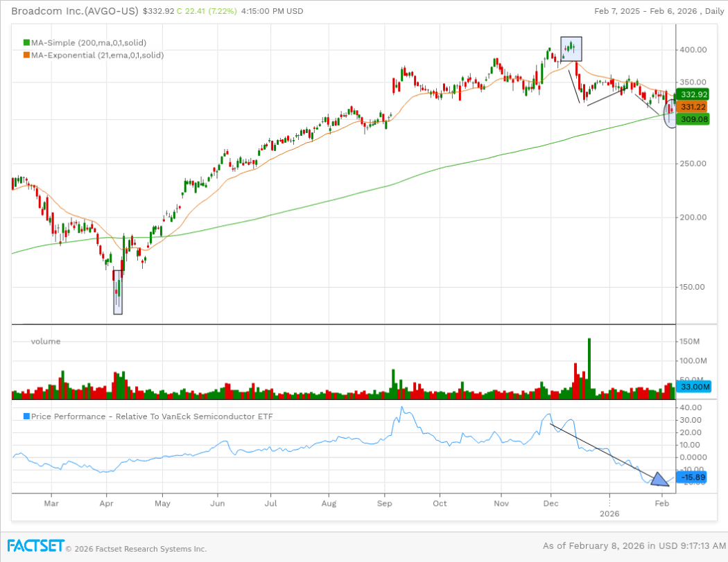Click the Apr month label on time axis
The width and height of the screenshot is (728, 562).
click(106, 503)
